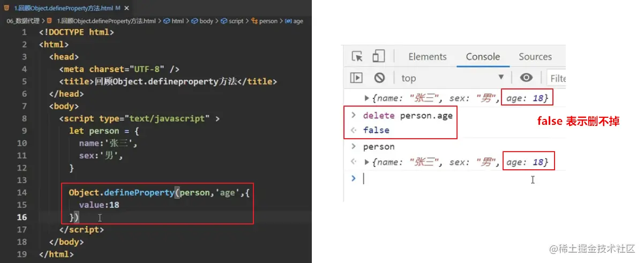Click the opening <head> tag
Screen dimensions: 644x263
pos(64,57)
